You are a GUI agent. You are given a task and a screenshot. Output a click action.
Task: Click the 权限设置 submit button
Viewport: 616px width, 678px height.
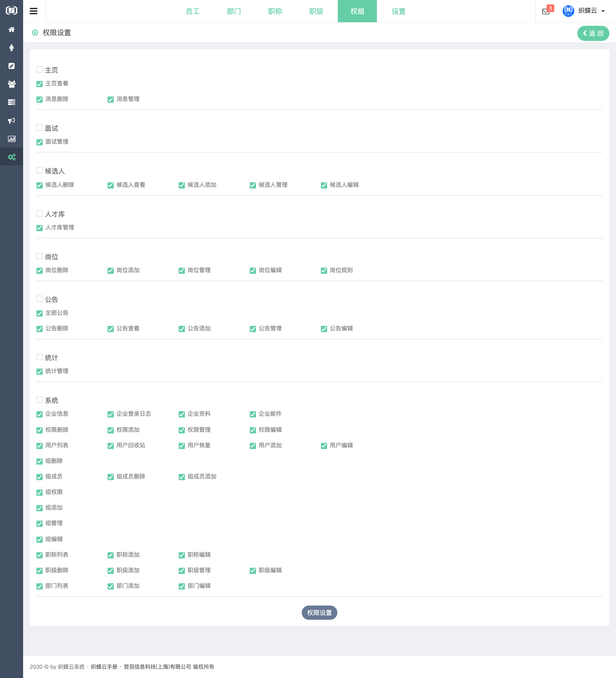[x=319, y=613]
